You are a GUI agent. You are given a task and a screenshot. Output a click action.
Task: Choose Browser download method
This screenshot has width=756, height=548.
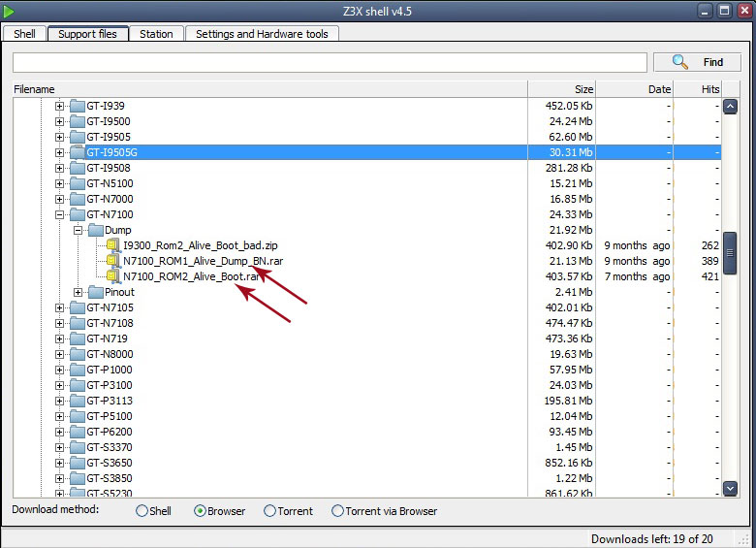click(x=200, y=511)
